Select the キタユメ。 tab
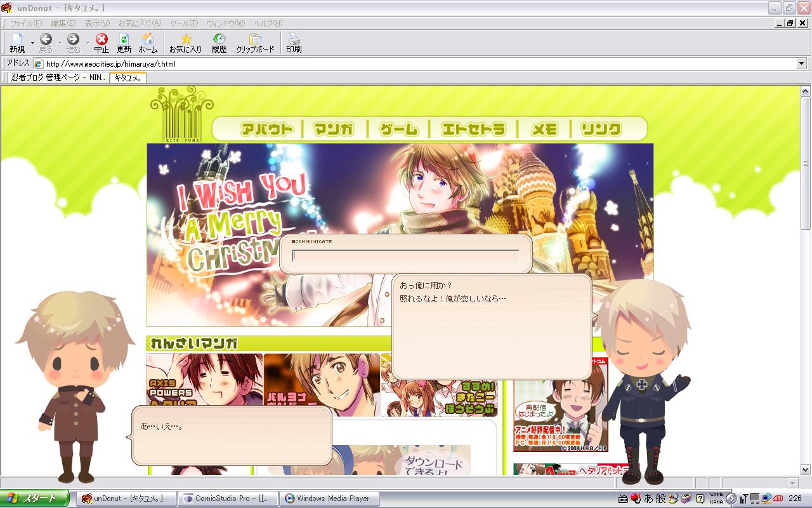812x508 pixels. [x=128, y=77]
